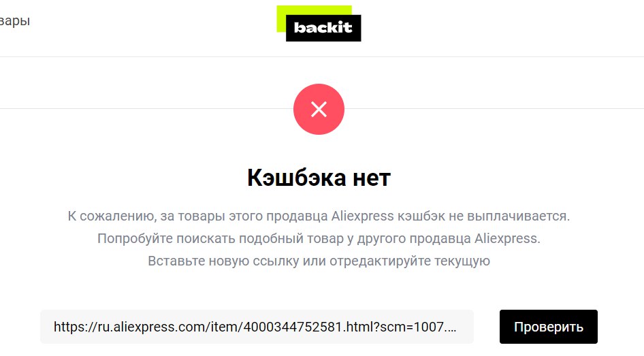Screen dimensions: 644x356
Task: Click the Проверить button
Action: (548, 327)
